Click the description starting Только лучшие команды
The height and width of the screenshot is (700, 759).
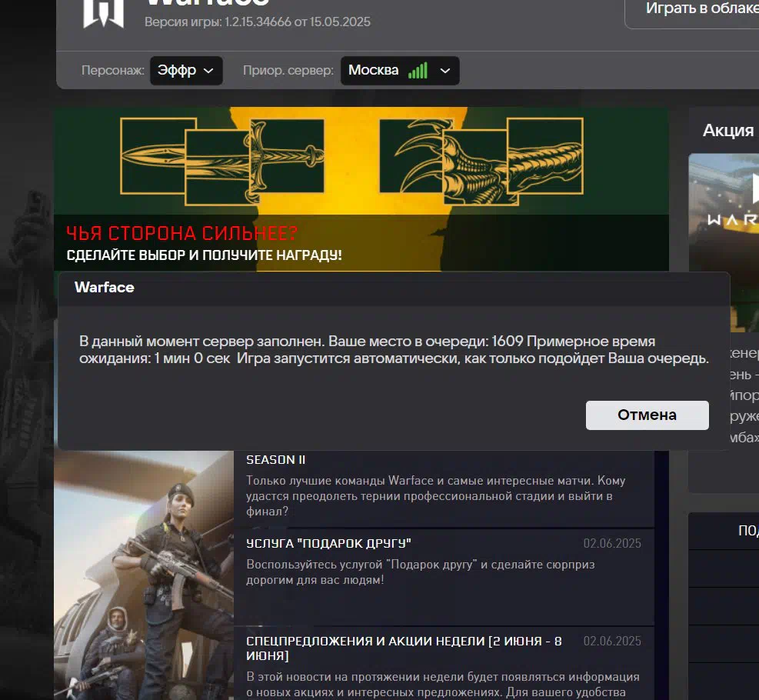(x=436, y=495)
